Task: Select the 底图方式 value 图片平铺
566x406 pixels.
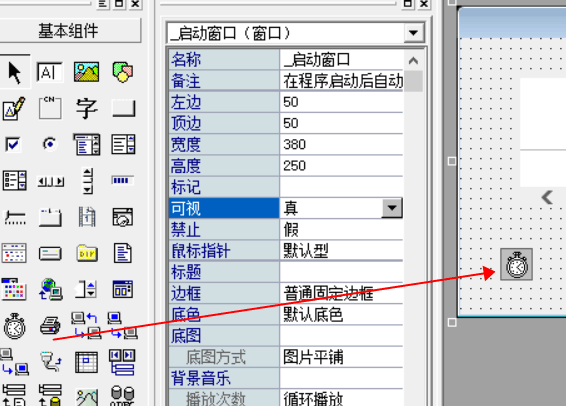Action: [x=341, y=357]
